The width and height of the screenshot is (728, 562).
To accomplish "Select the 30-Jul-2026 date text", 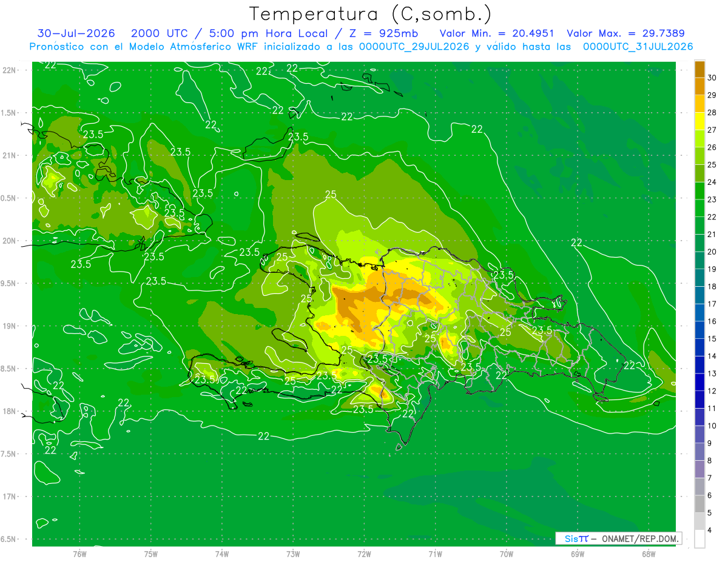I will click(x=76, y=33).
